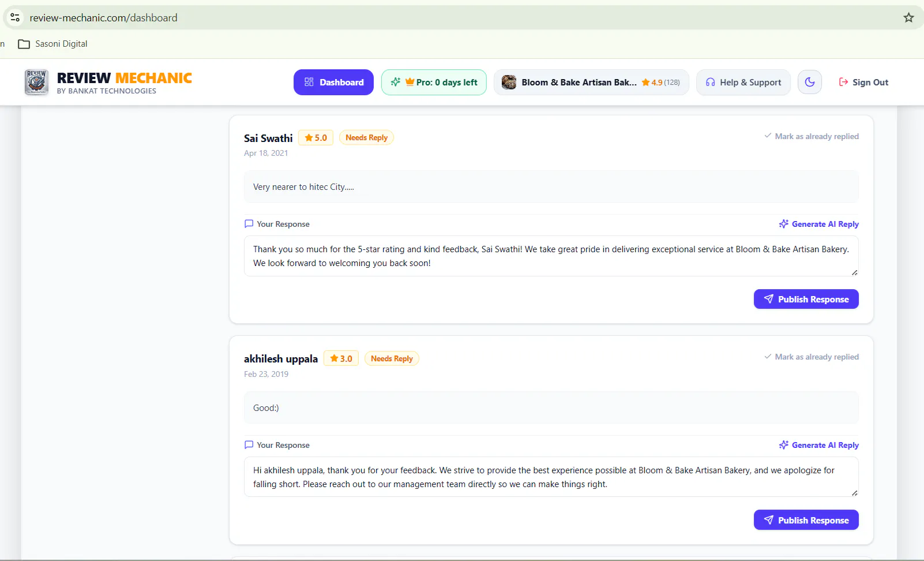Click the speech bubble icon for akhilesh uppala response
This screenshot has height=561, width=924.
(249, 445)
